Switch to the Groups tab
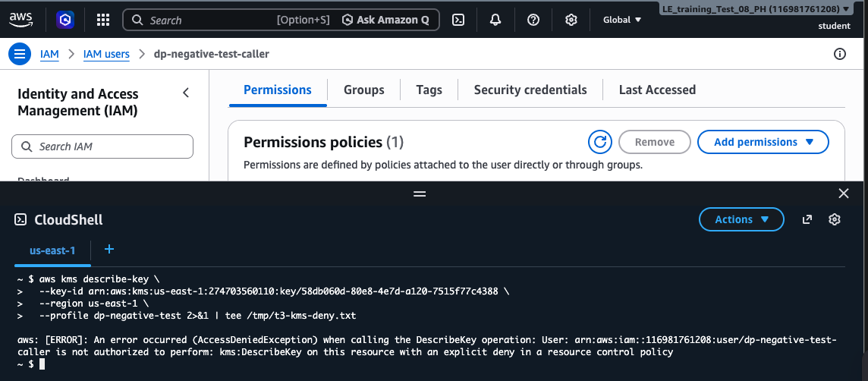 [x=363, y=90]
